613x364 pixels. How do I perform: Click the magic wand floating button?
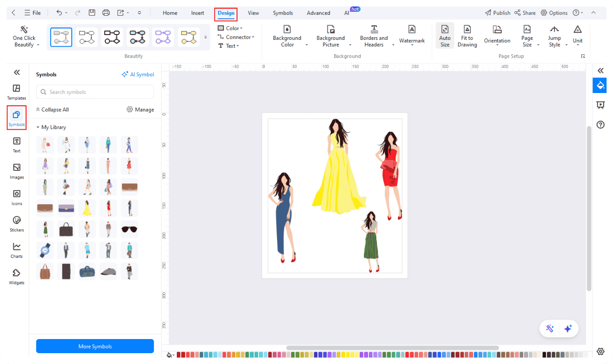(x=550, y=329)
